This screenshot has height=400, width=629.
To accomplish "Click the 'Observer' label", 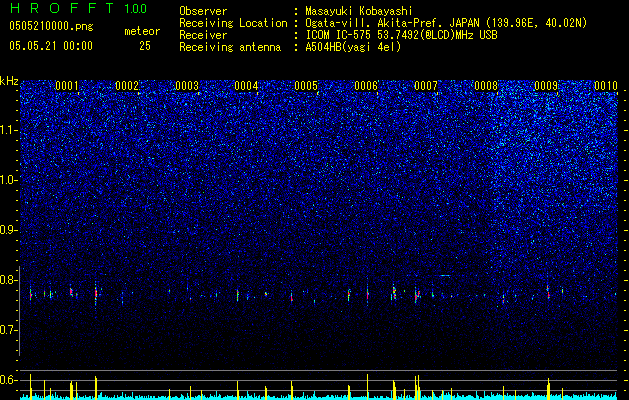I will [203, 11].
